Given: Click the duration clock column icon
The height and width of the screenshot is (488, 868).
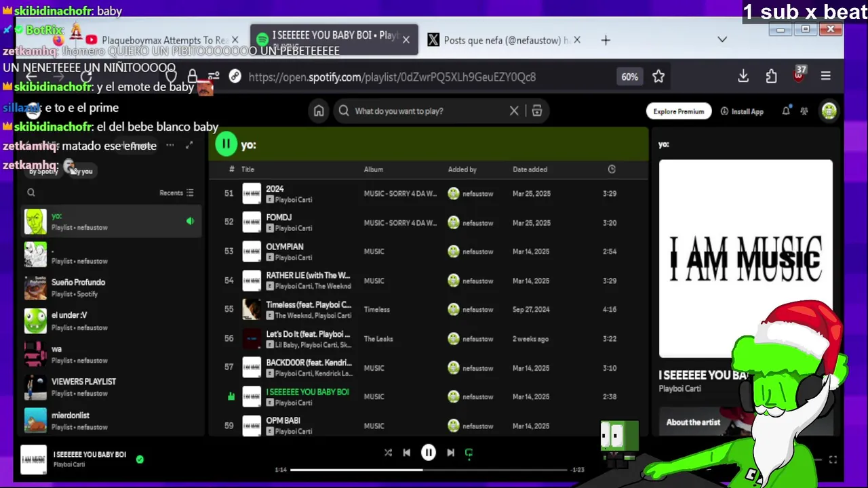Looking at the screenshot, I should click(x=612, y=169).
